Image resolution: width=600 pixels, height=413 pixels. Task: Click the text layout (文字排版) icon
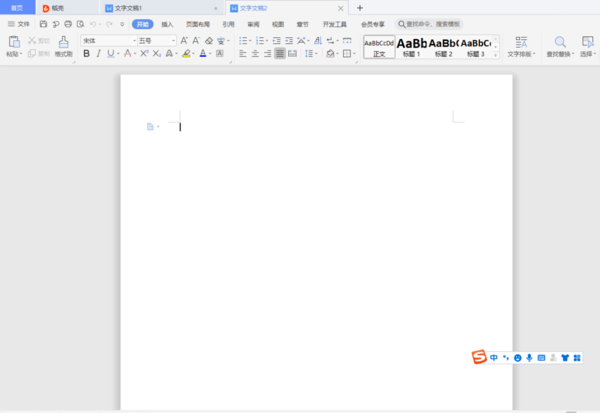pyautogui.click(x=521, y=42)
